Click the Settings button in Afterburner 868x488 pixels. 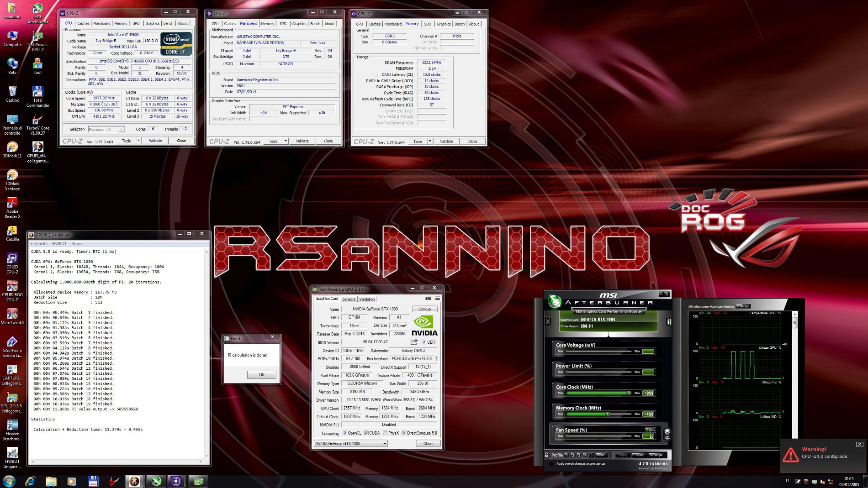[x=655, y=455]
